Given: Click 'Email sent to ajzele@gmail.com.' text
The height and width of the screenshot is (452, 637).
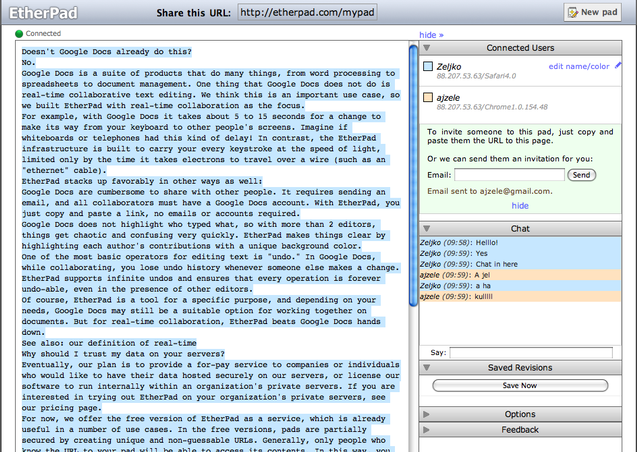Looking at the screenshot, I should coord(490,191).
